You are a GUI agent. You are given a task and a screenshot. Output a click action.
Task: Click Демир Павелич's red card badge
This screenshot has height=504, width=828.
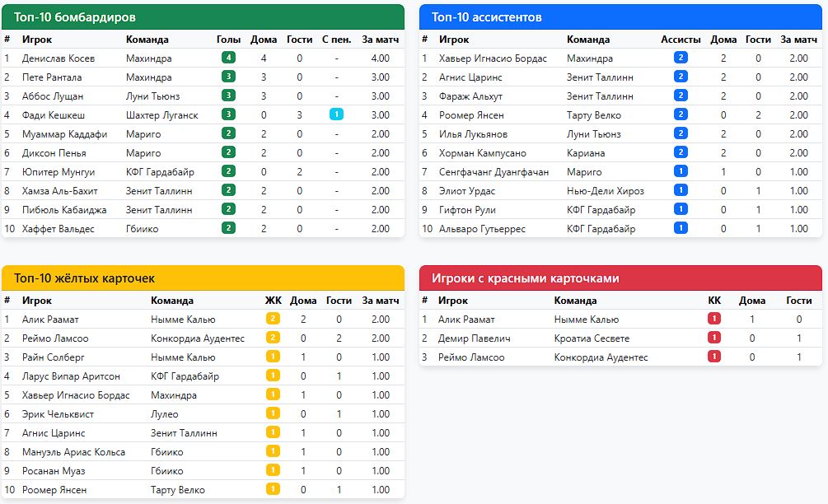click(714, 338)
